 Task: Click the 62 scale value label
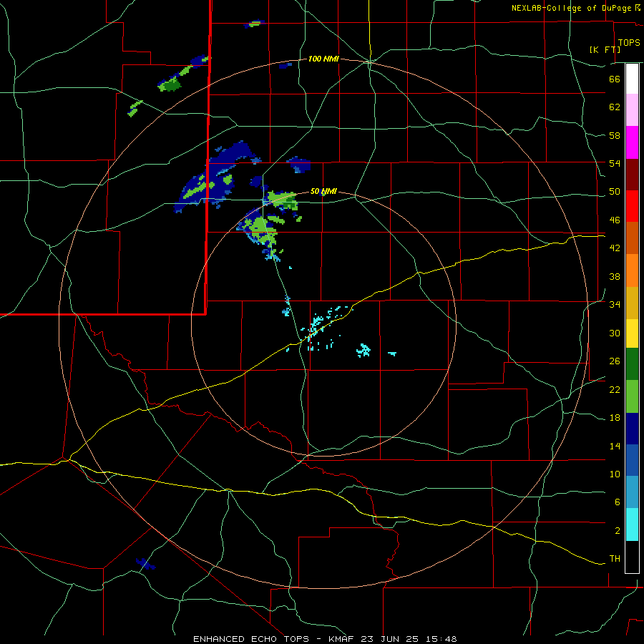coord(615,107)
